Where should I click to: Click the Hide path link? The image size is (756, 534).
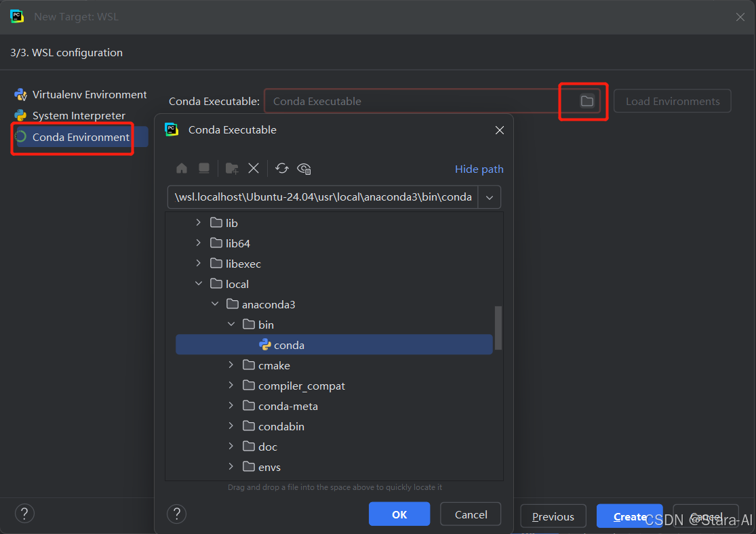pyautogui.click(x=479, y=169)
